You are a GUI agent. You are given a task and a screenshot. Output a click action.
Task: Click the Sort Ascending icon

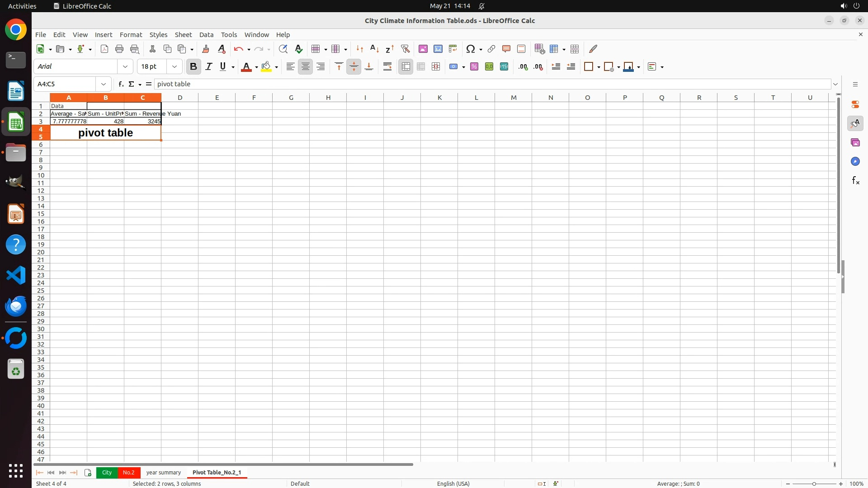point(374,49)
